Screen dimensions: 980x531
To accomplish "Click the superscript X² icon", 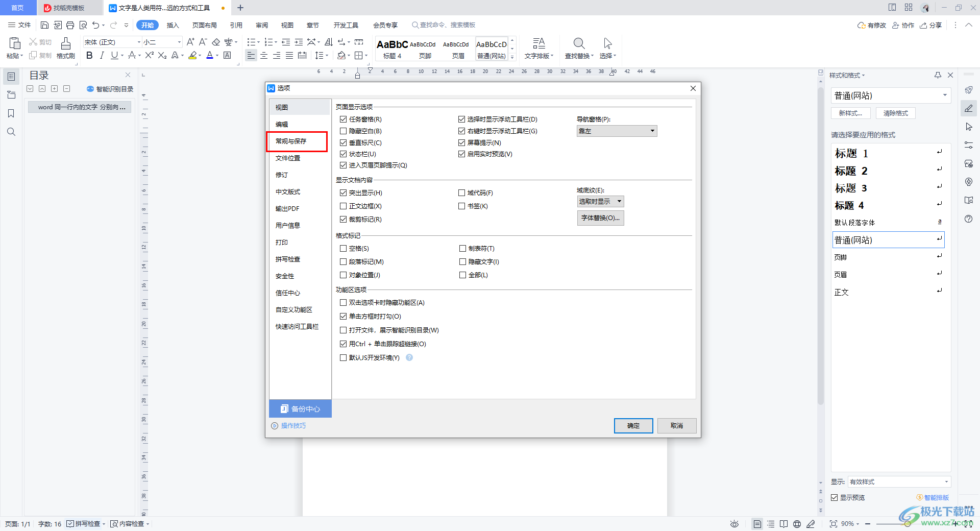I will coord(150,56).
